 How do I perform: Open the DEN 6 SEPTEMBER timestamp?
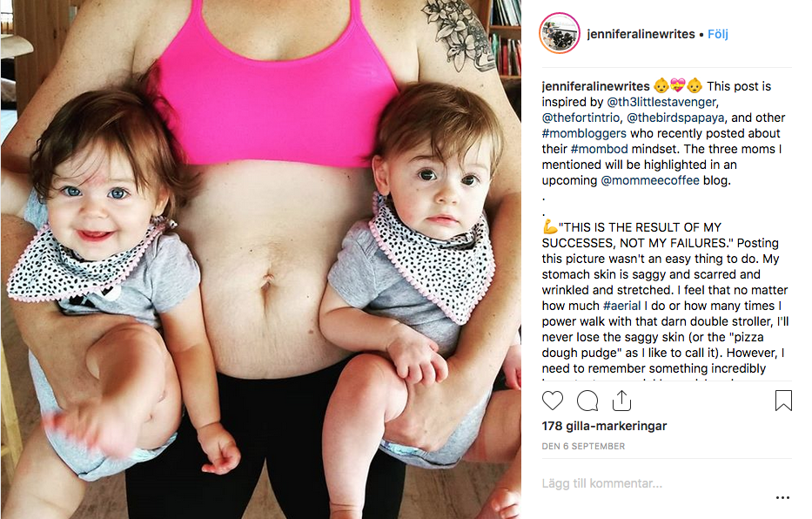(x=583, y=446)
